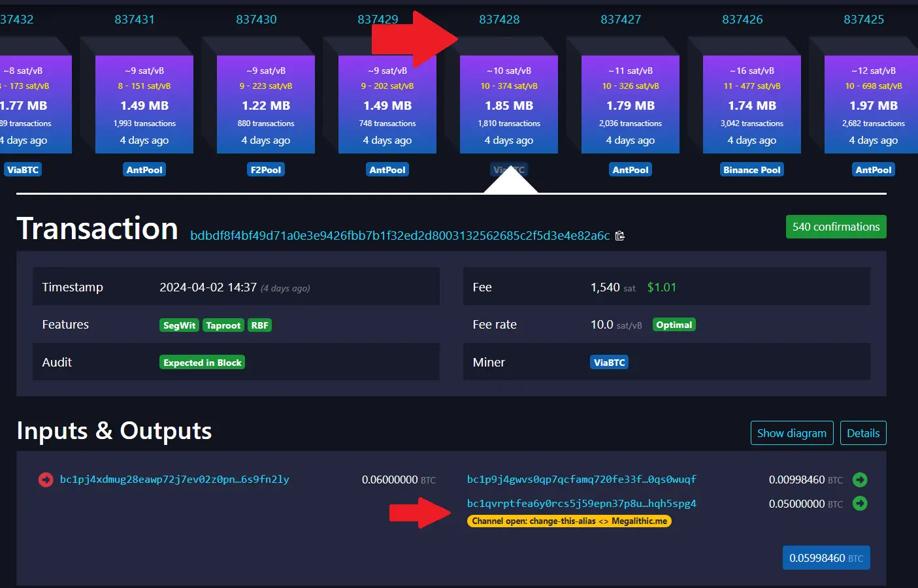Open Binance Pool badge under block 837426

point(751,169)
